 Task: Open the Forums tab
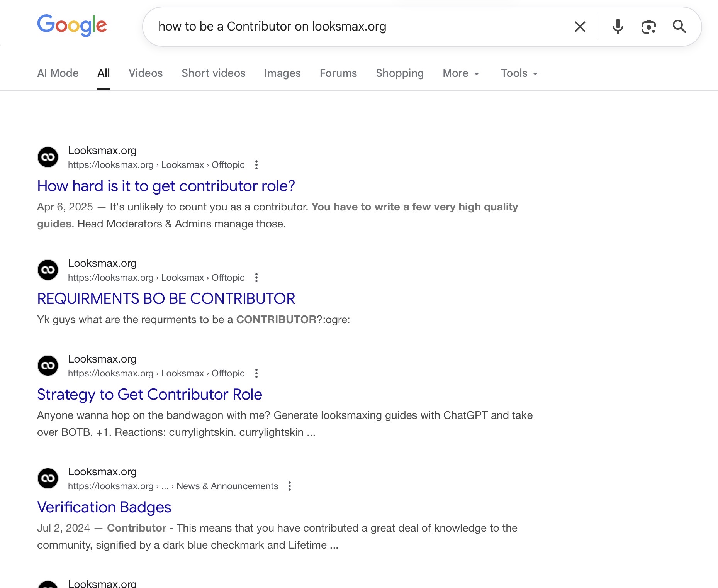click(338, 73)
